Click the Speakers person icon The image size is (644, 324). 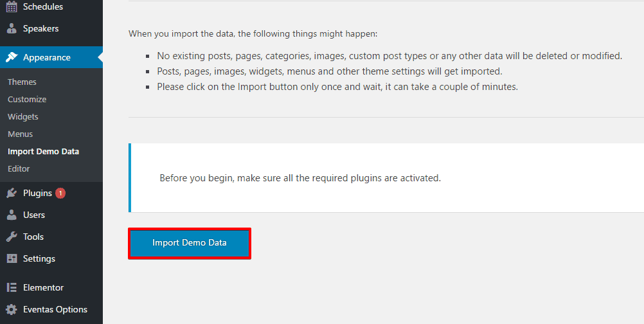click(12, 28)
